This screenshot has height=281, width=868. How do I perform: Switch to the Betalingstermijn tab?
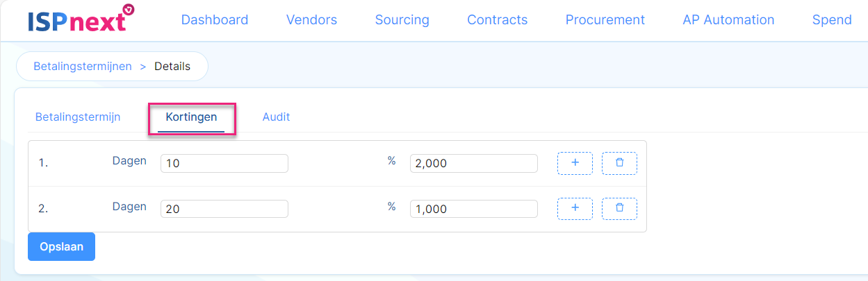coord(78,117)
